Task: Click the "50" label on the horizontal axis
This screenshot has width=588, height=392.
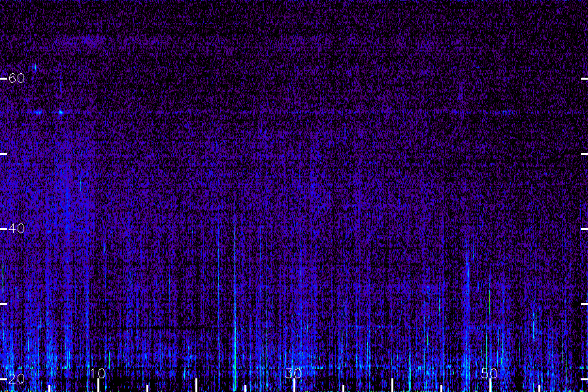Action: [489, 373]
